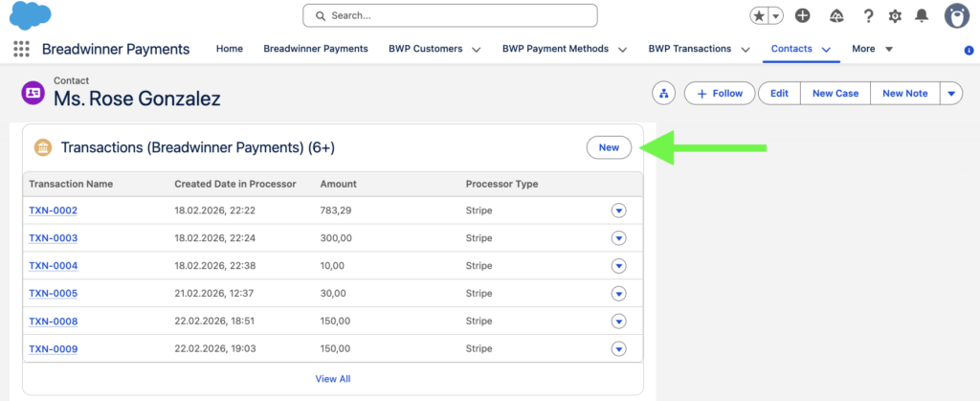Click the date 21.02.2026, 12:37

point(213,294)
